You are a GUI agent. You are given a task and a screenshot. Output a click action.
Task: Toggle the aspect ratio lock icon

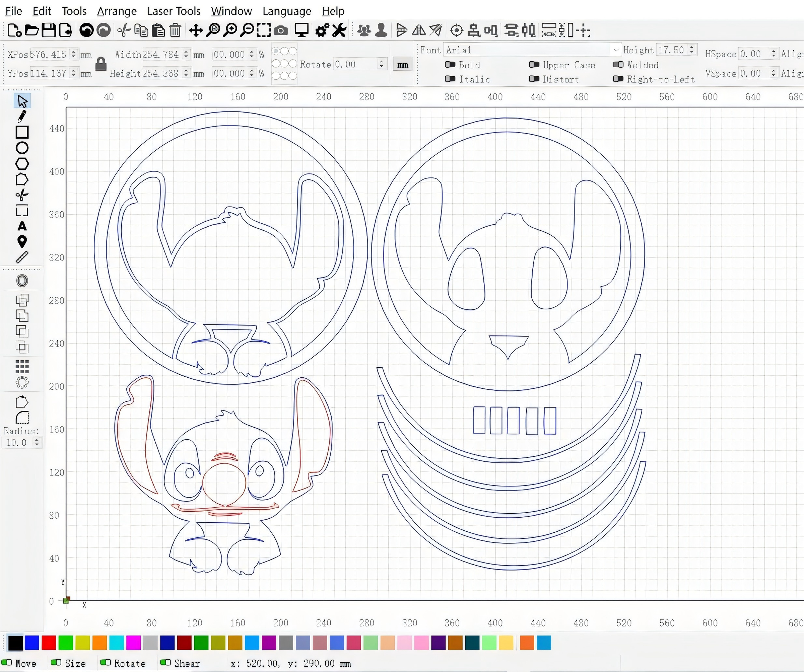[101, 63]
